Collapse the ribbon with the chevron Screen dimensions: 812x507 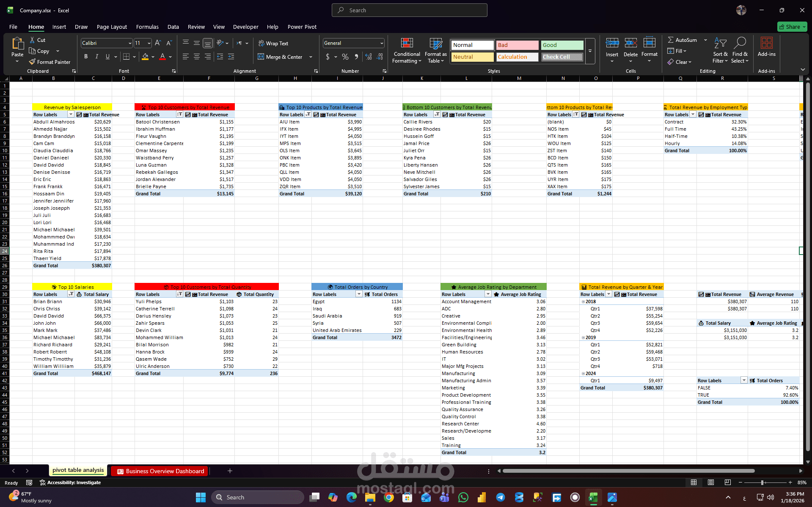point(803,69)
